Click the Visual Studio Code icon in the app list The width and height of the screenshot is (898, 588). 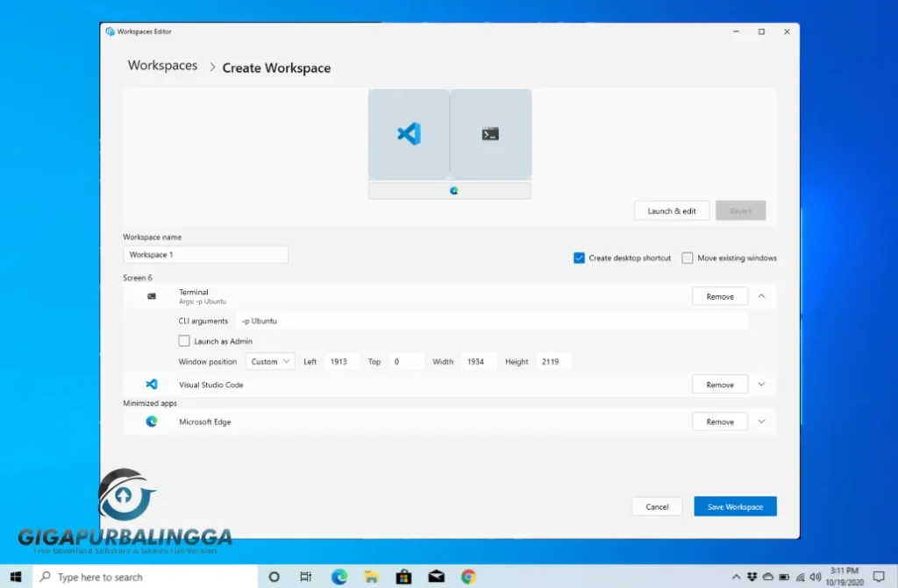point(151,384)
